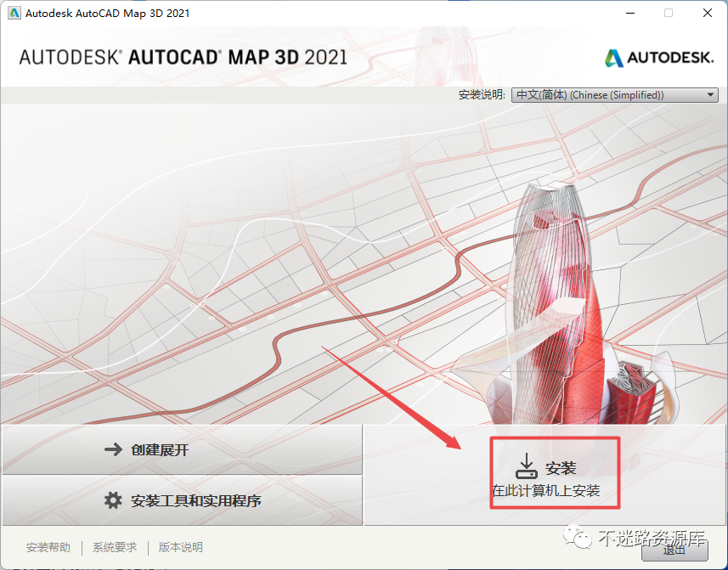Click the AutoCAD app icon in title bar
This screenshot has width=728, height=570.
coord(14,13)
